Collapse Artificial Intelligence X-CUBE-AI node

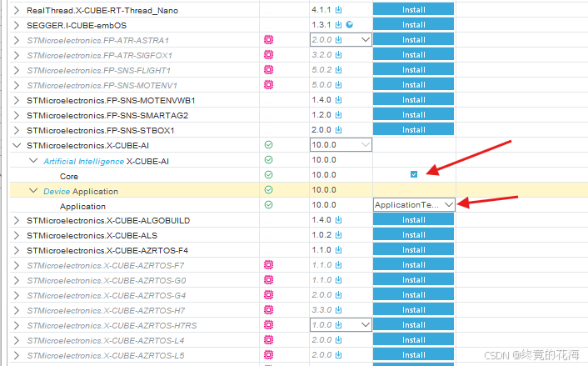tap(33, 161)
